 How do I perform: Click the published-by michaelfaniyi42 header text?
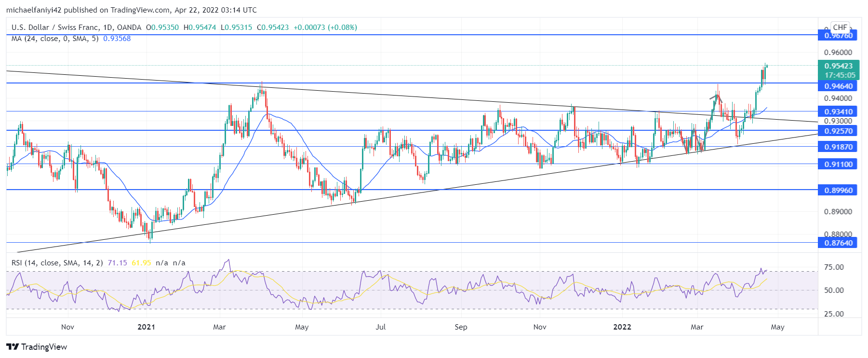pos(131,10)
